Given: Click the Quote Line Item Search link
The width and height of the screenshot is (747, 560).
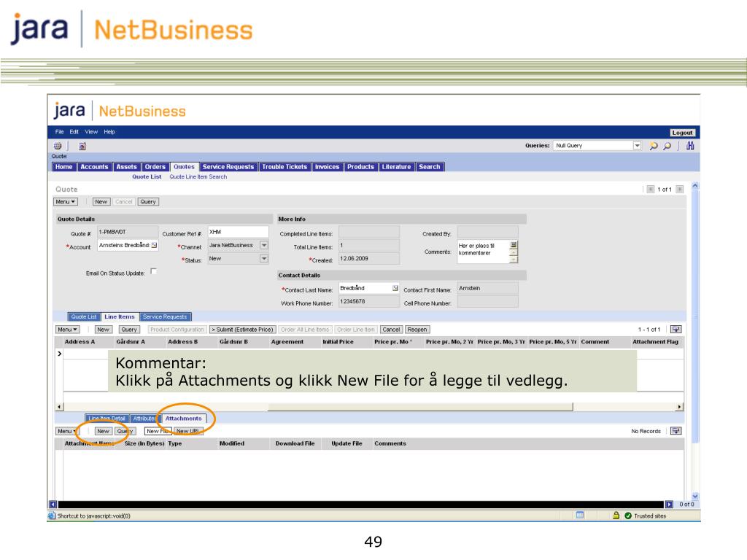Looking at the screenshot, I should 198,176.
